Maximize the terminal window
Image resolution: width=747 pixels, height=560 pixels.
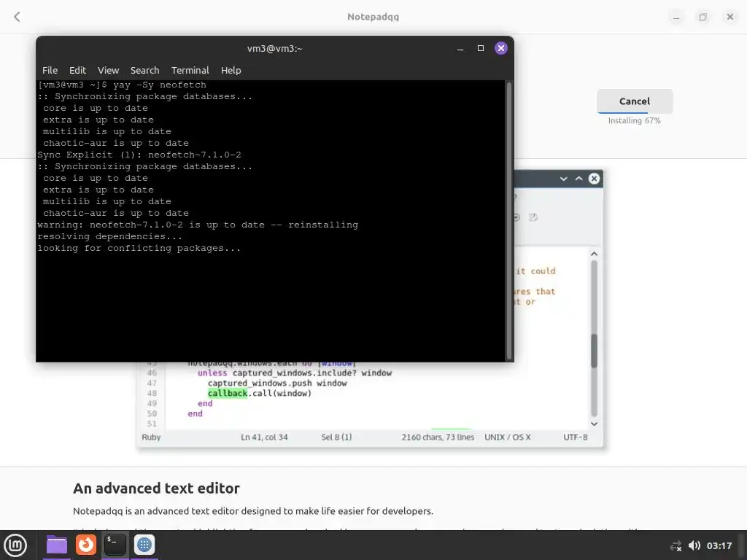[481, 48]
